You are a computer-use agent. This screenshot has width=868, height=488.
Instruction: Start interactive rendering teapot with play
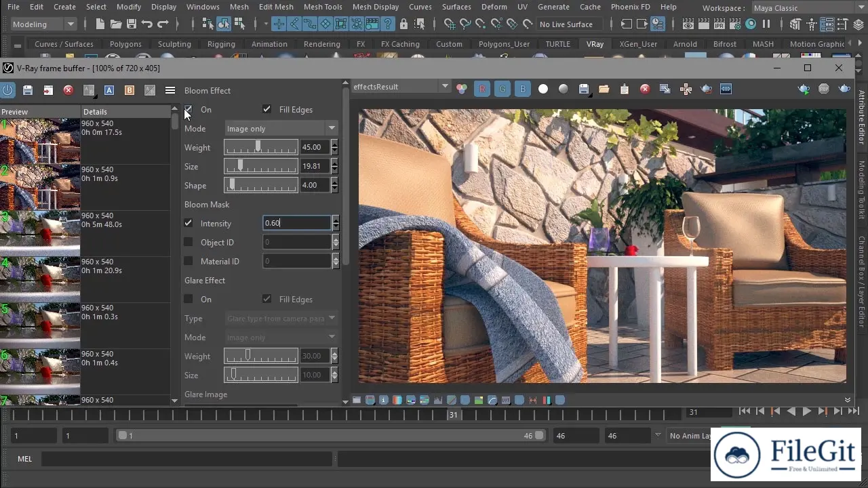(x=804, y=89)
